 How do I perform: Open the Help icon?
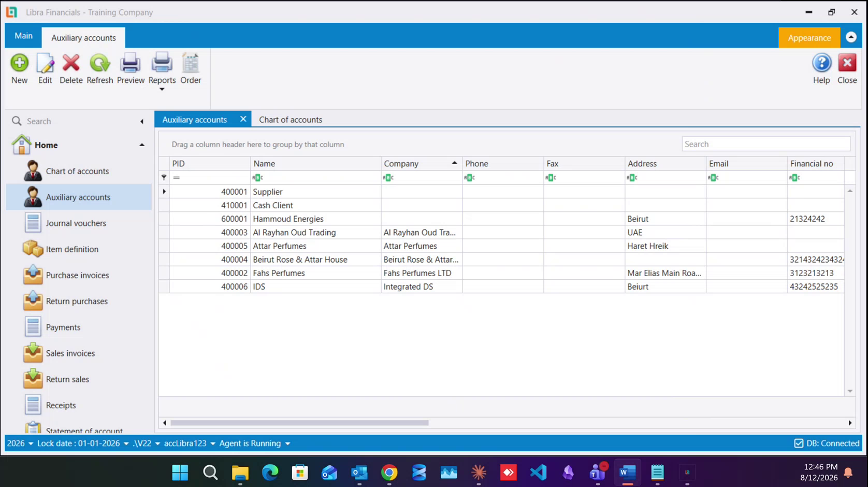tap(821, 63)
